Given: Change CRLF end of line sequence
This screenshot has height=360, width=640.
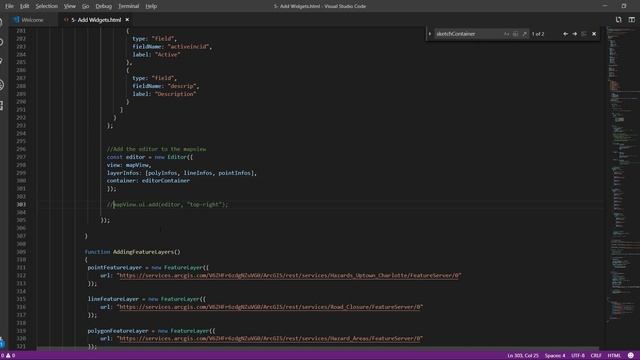Looking at the screenshot, I should point(596,356).
